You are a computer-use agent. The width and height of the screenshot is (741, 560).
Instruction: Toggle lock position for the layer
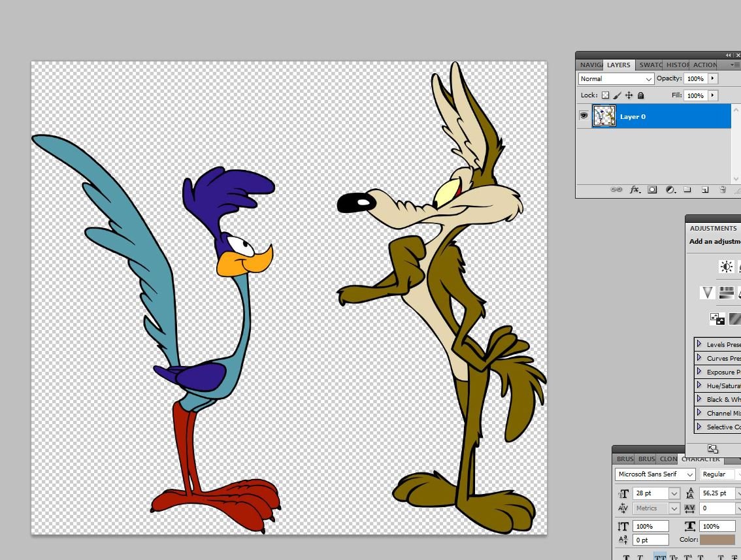point(629,95)
